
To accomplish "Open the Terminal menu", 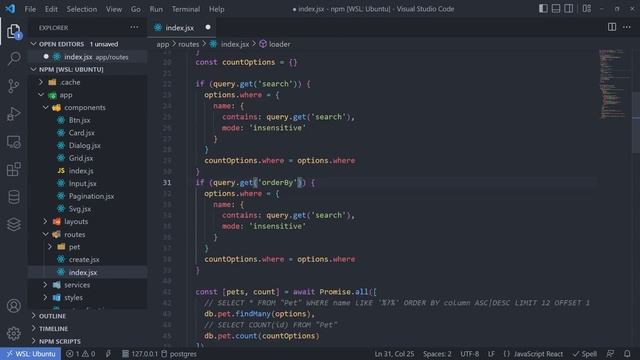I will (186, 9).
